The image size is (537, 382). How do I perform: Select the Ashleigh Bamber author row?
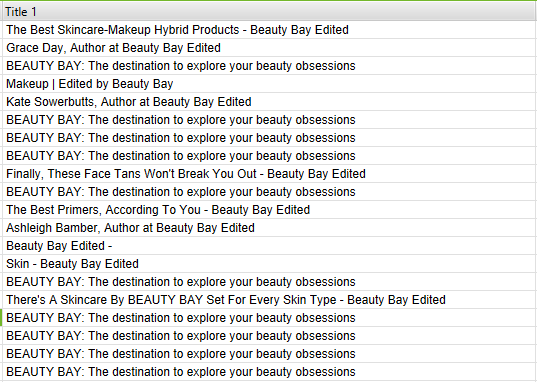269,228
